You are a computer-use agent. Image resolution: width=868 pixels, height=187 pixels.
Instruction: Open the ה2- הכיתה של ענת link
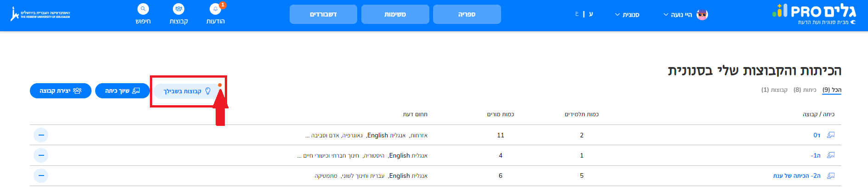pos(797,176)
